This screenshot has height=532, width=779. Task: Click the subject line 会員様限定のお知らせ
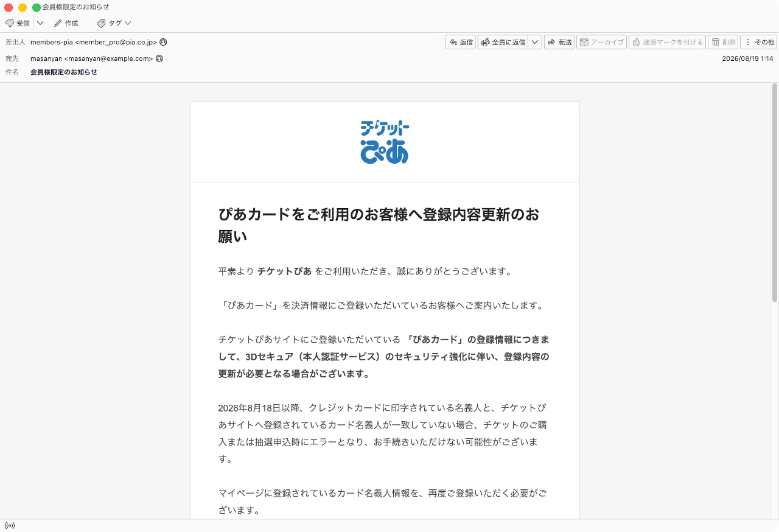click(64, 72)
